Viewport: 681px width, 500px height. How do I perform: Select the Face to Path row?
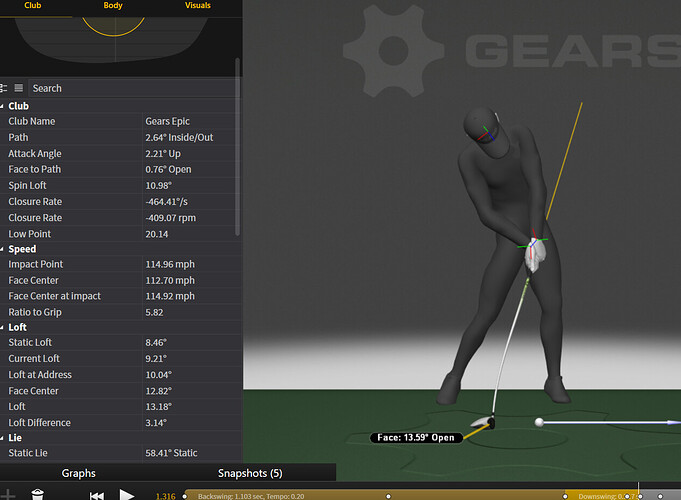pyautogui.click(x=119, y=169)
